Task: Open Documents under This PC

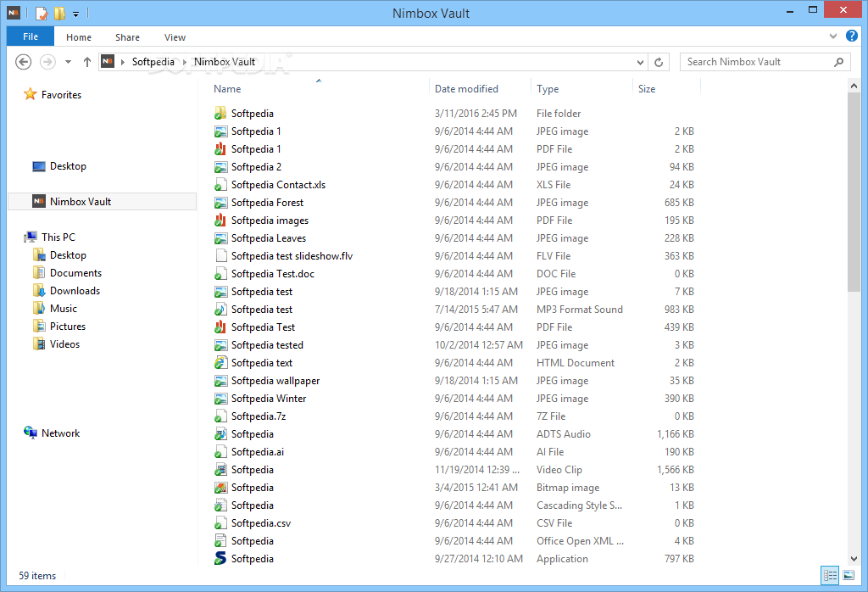Action: [x=67, y=272]
